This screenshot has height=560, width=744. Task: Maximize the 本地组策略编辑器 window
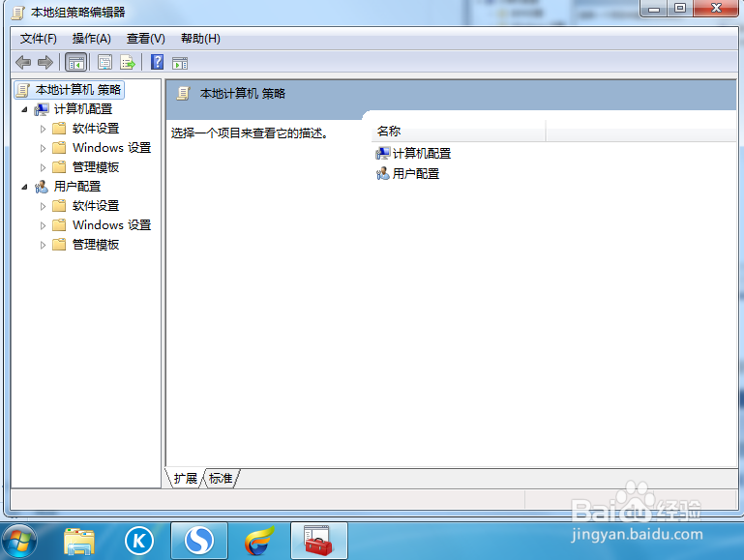click(x=680, y=8)
